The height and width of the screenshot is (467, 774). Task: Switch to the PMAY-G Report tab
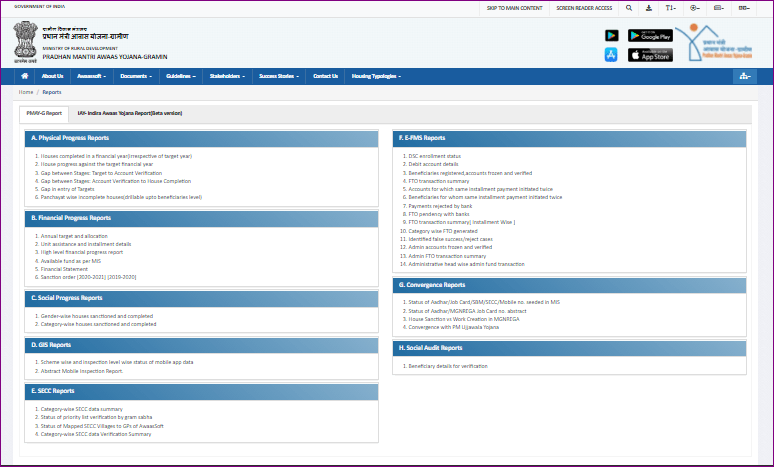coord(44,113)
